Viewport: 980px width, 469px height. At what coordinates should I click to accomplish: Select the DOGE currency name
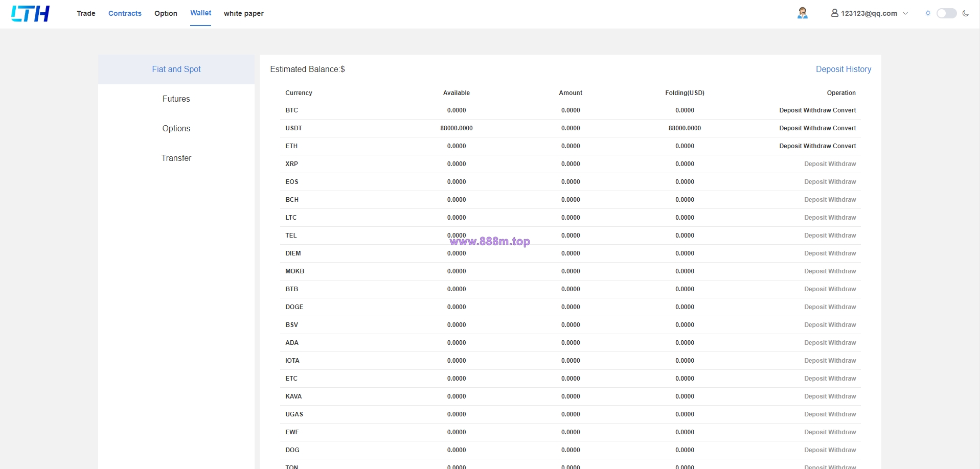click(x=294, y=307)
